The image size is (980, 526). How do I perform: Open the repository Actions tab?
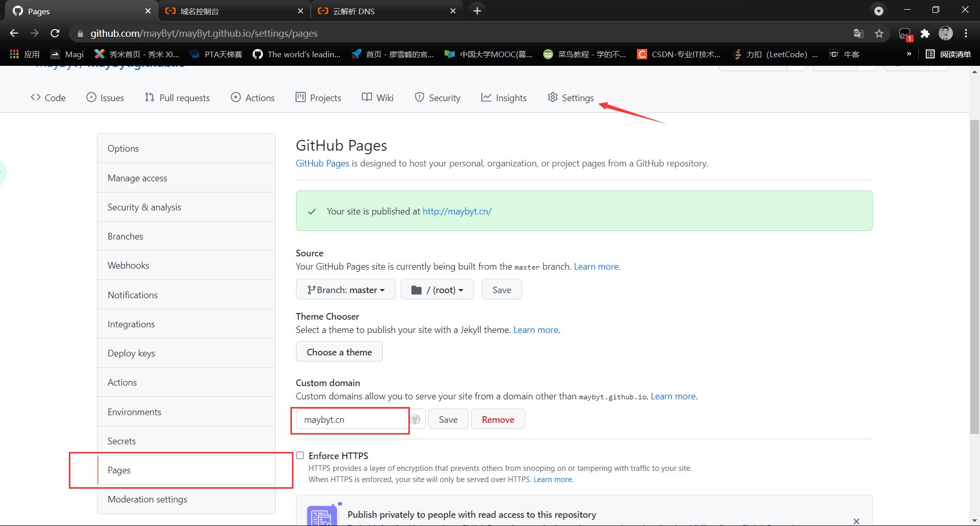[x=253, y=98]
